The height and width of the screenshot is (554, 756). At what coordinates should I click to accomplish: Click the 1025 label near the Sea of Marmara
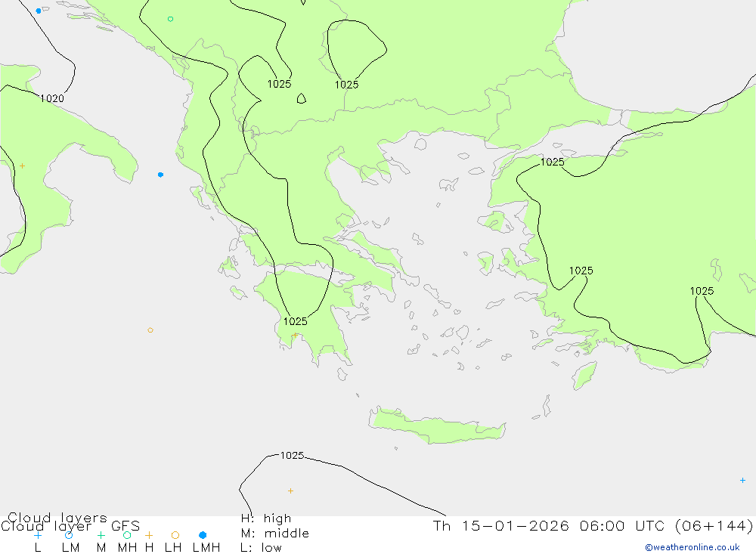point(553,162)
